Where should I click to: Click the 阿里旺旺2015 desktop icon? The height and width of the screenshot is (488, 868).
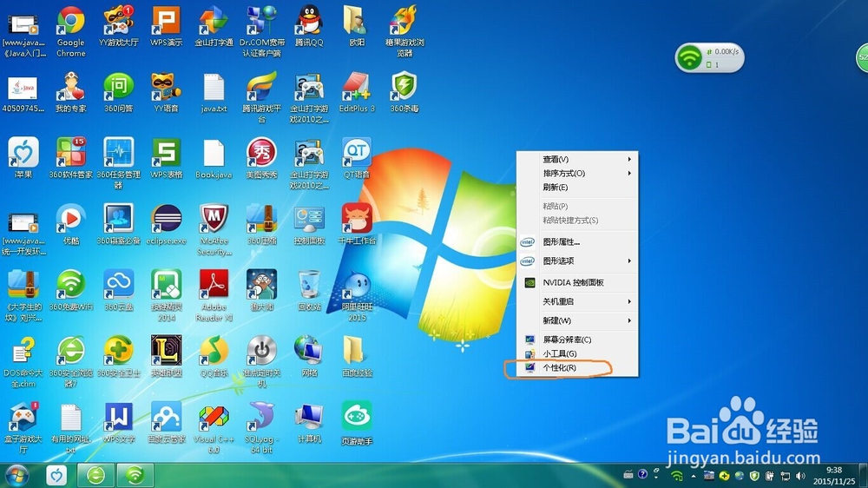357,296
